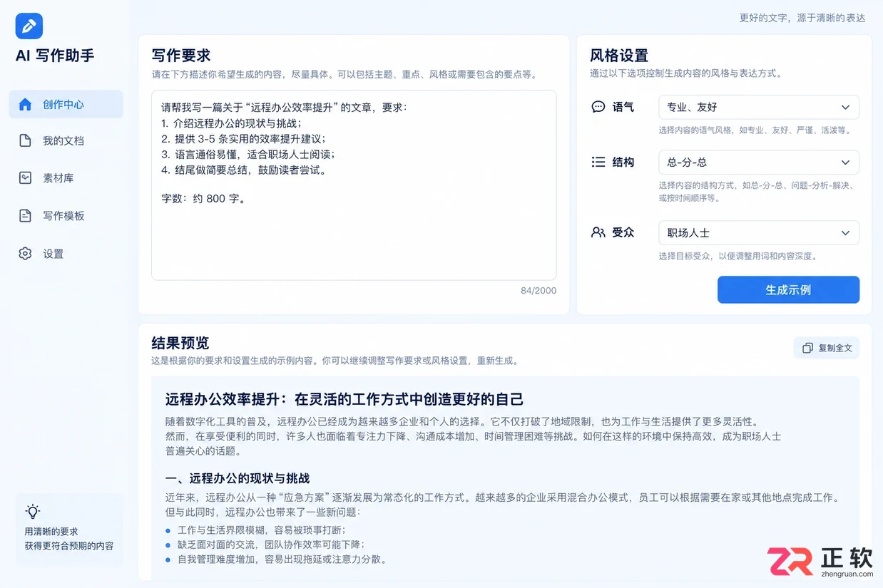This screenshot has width=883, height=588.
Task: Click bullet 工作与生活界限模糊，容易被琐事打断
Action: 261,530
